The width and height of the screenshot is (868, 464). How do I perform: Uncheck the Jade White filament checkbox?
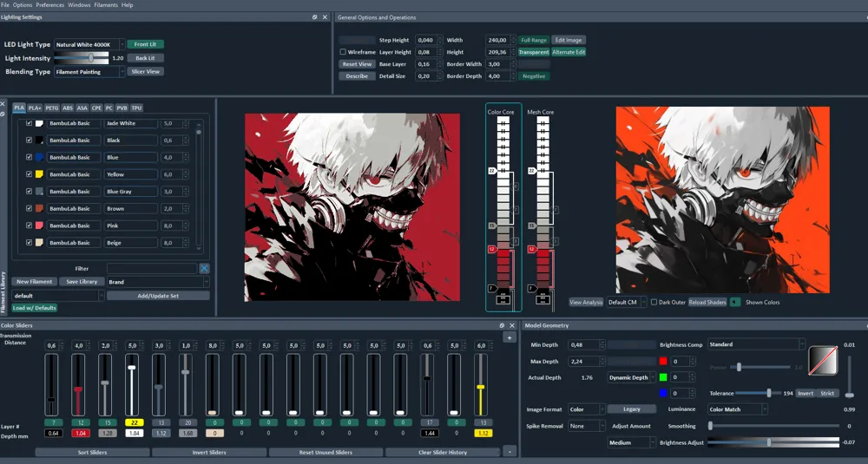click(29, 123)
